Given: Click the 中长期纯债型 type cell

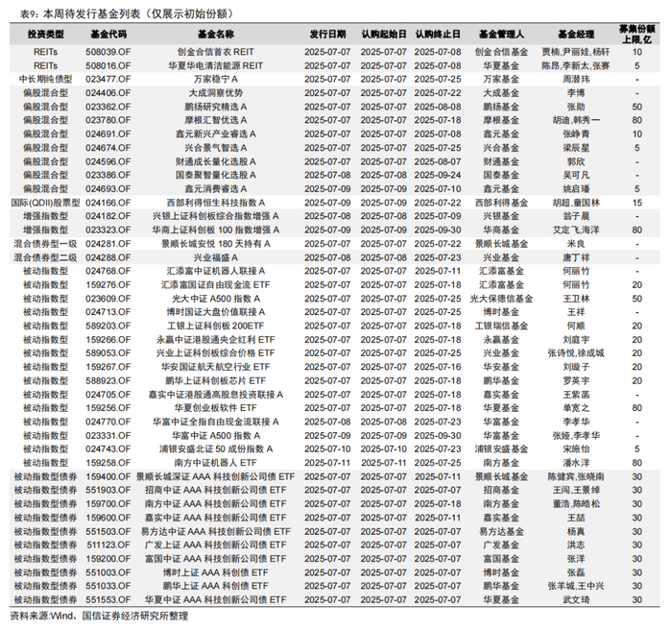Looking at the screenshot, I should click(x=45, y=80).
